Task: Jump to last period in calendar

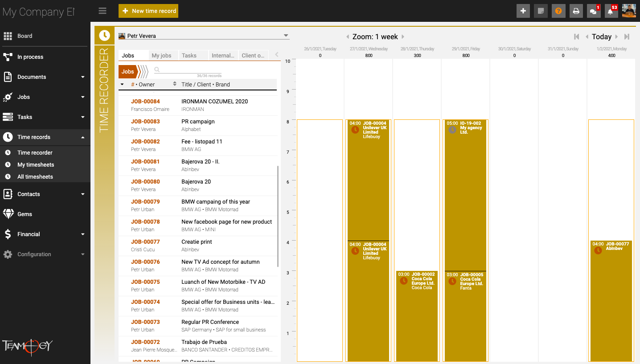Action: 627,37
